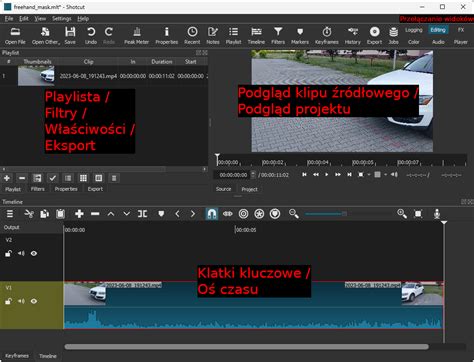The height and width of the screenshot is (362, 474).
Task: Cut the selected clip with the scissors icon
Action: tap(29, 214)
